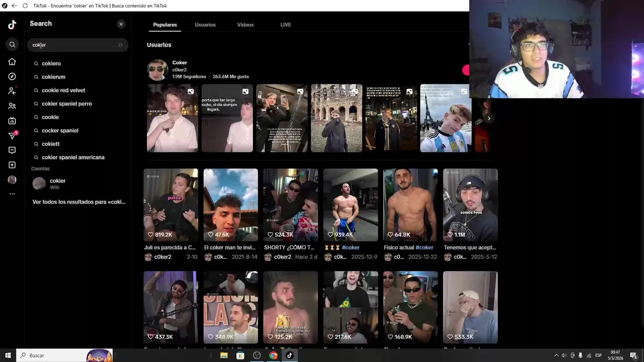Switch to the LIVE tab
Screen dimensions: 644x362
pyautogui.click(x=286, y=25)
